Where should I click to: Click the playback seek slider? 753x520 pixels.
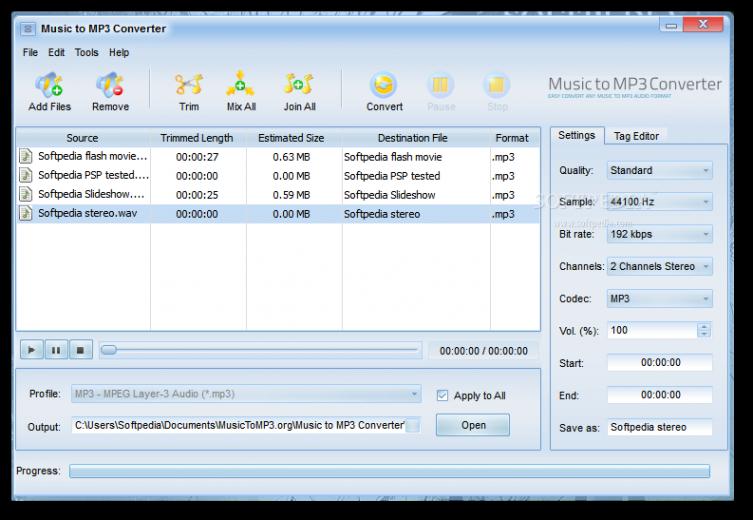260,350
